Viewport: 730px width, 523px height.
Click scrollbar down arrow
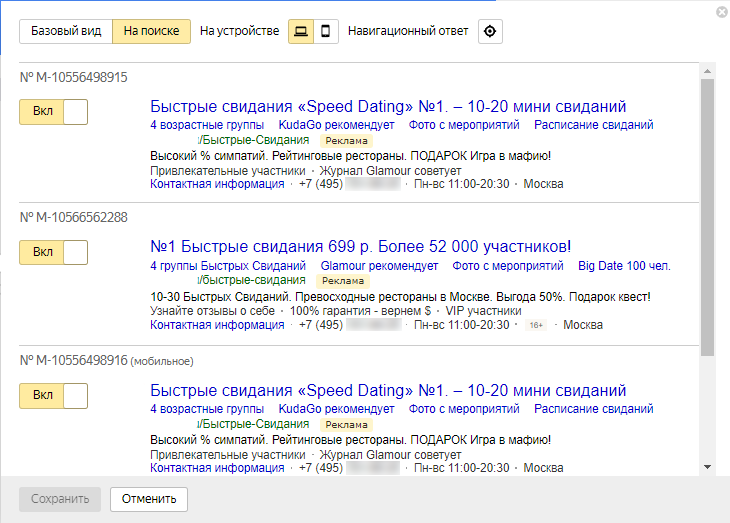tap(707, 467)
